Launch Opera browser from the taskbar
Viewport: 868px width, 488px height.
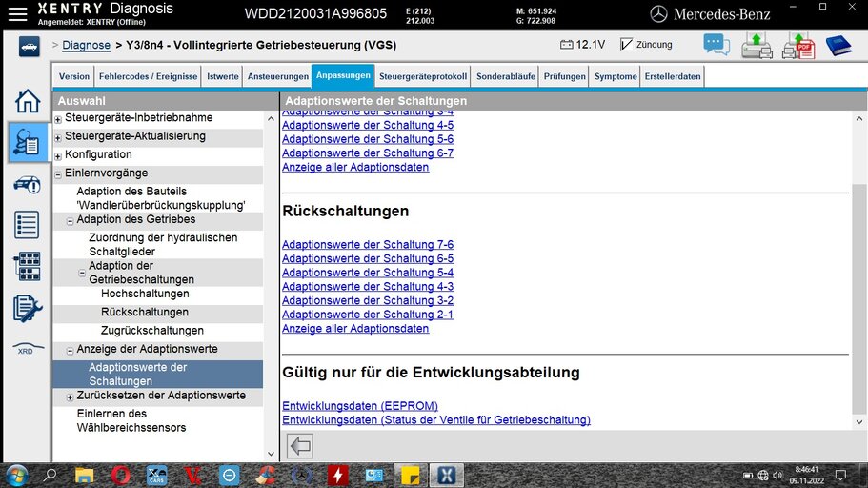[121, 476]
